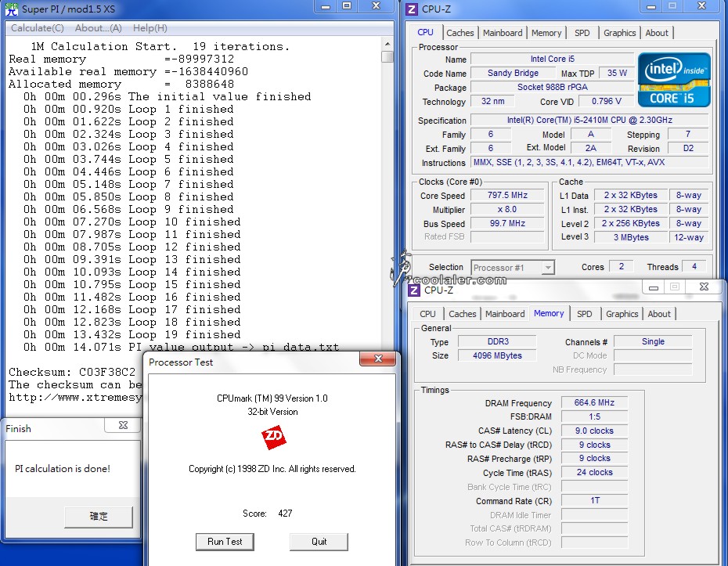Viewport: 728px width, 566px height.
Task: Click the memory Type value 'DDR3'
Action: coord(497,341)
